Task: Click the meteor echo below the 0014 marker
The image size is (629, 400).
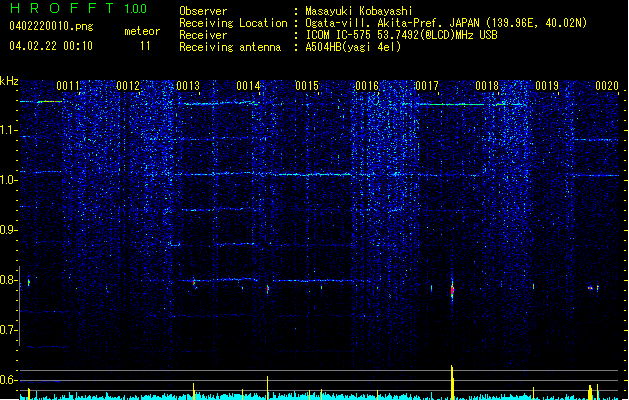Action: click(268, 289)
